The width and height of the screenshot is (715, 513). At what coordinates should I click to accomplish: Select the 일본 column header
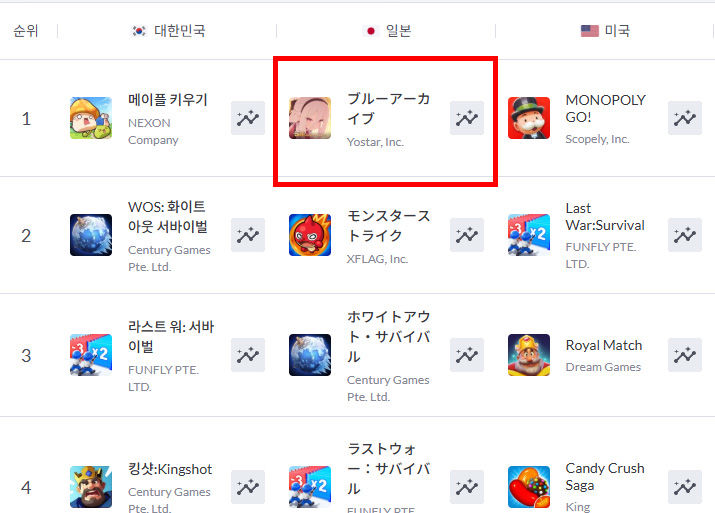(388, 31)
